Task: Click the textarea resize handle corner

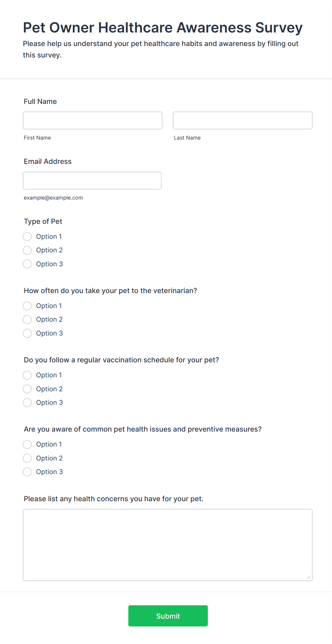Action: tap(309, 577)
